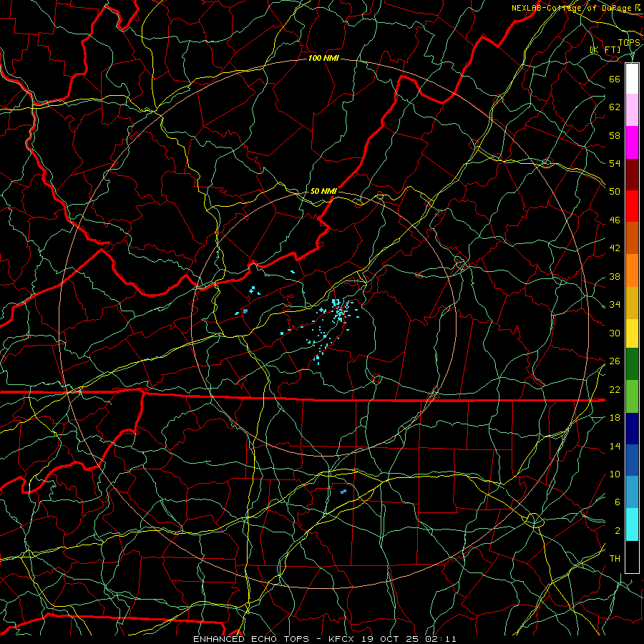The width and height of the screenshot is (644, 644).
Task: Click the 2 scale value
Action: (618, 531)
